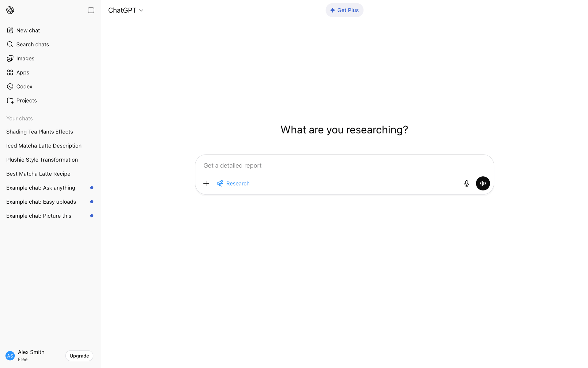This screenshot has height=368, width=588.
Task: Click the Upgrade button
Action: (79, 356)
